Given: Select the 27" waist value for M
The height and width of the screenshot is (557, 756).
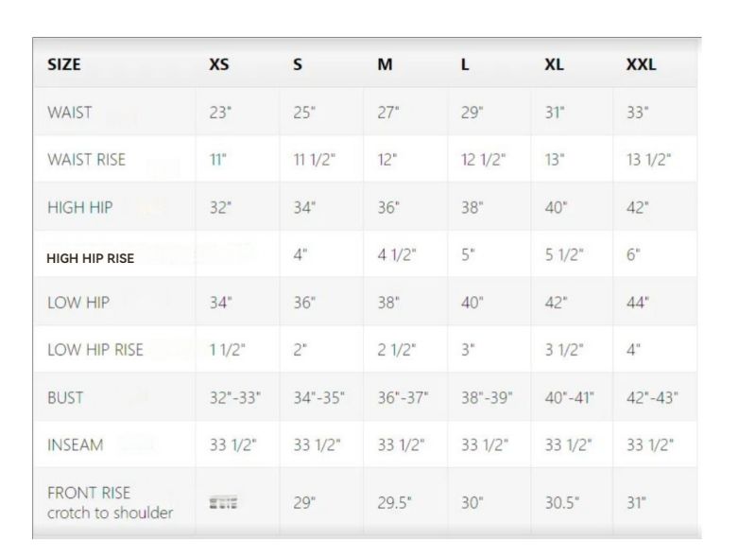Looking at the screenshot, I should tap(388, 113).
